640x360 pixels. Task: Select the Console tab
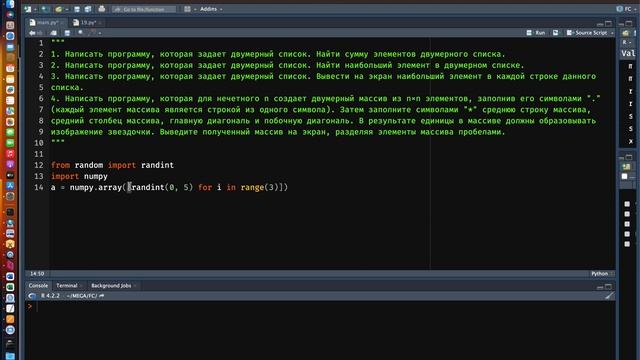coord(38,286)
